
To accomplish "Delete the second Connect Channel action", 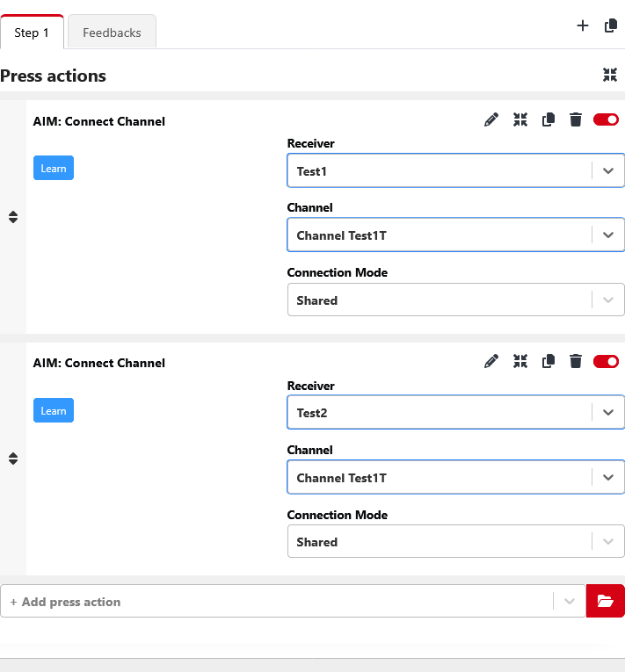I will pyautogui.click(x=576, y=361).
